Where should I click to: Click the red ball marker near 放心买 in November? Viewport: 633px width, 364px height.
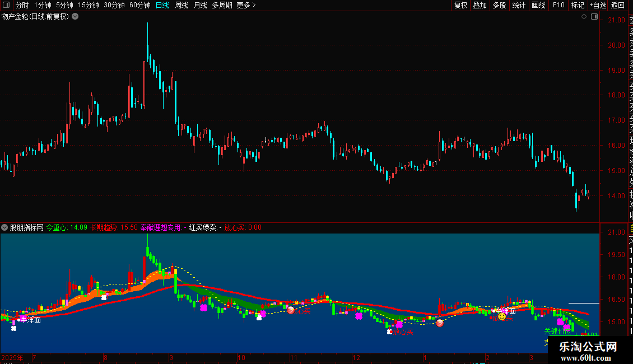click(291, 310)
